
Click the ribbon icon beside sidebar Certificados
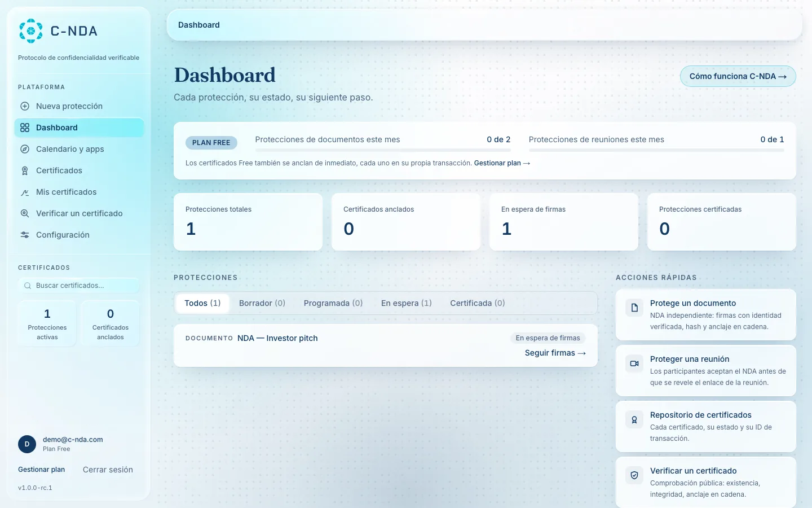pyautogui.click(x=25, y=170)
